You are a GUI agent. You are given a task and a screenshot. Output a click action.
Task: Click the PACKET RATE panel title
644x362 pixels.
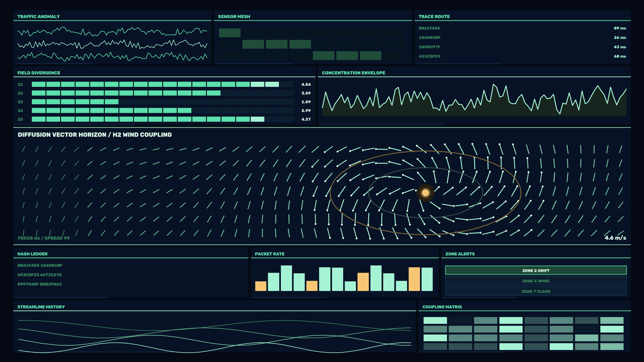tap(270, 254)
